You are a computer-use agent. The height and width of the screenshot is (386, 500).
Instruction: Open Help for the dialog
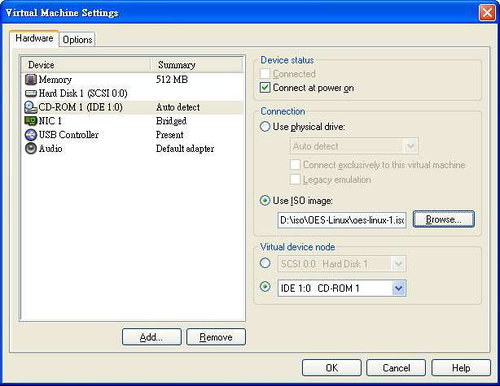461,368
